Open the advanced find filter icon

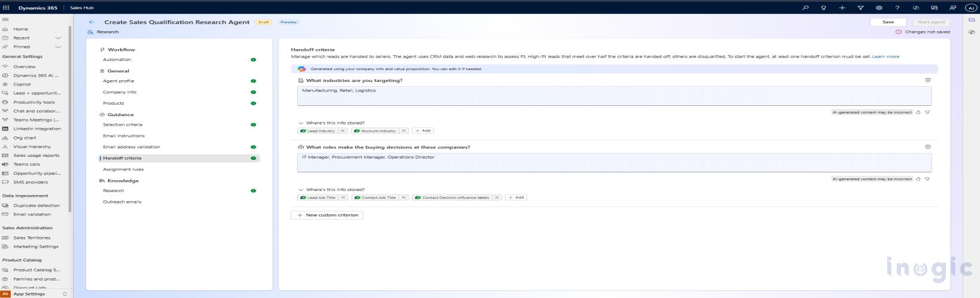860,8
